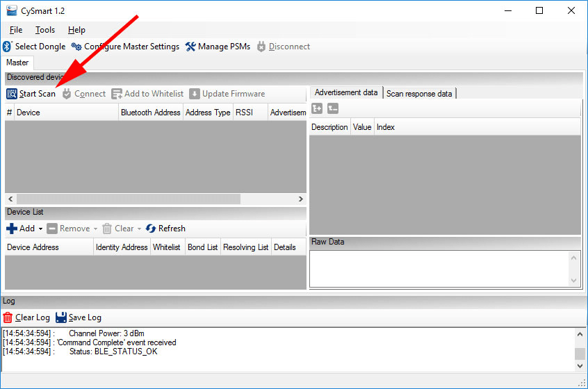The height and width of the screenshot is (389, 588).
Task: Click the Save Log floppy icon
Action: [60, 317]
